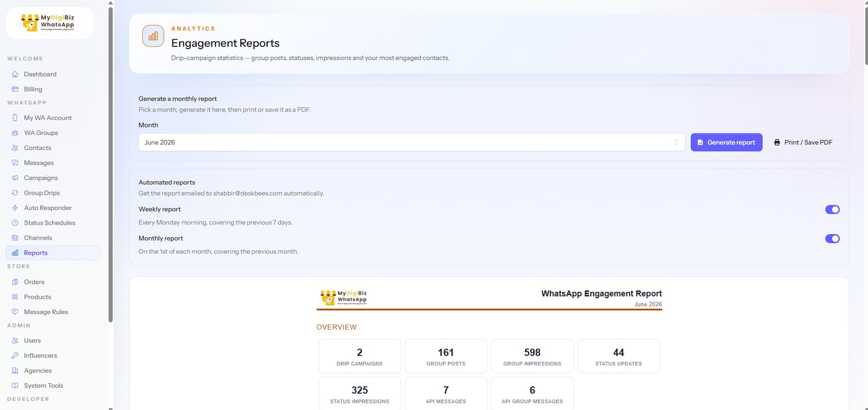Click the Reports bar chart sidebar icon

[15, 253]
